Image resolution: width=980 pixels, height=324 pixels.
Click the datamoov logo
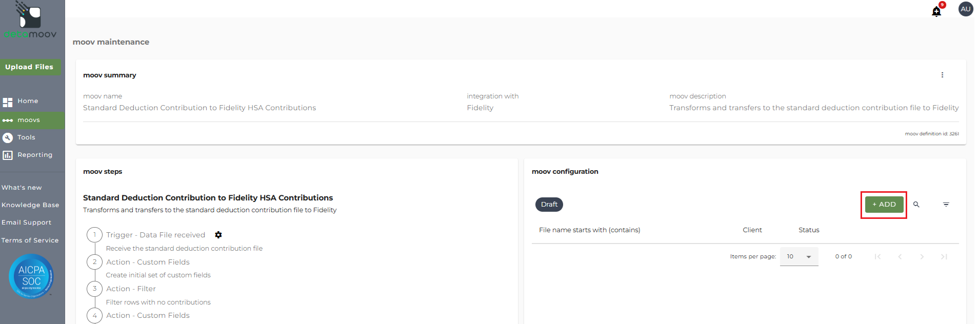(30, 21)
